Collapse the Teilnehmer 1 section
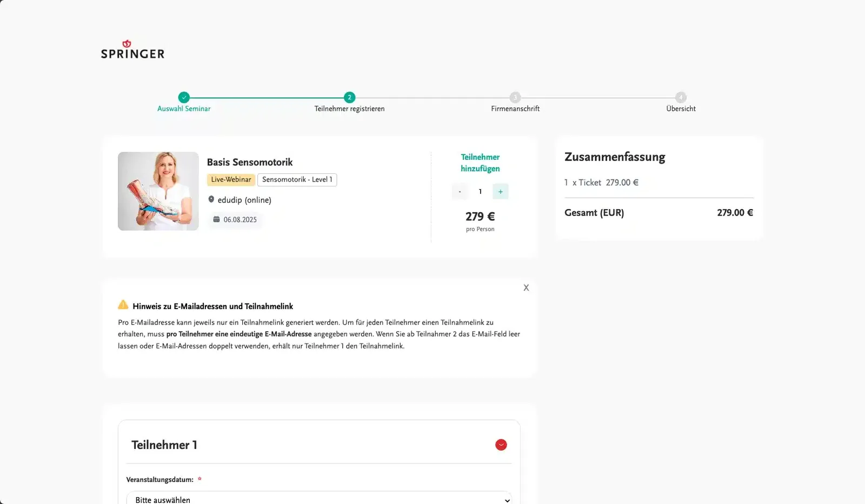 pyautogui.click(x=501, y=445)
